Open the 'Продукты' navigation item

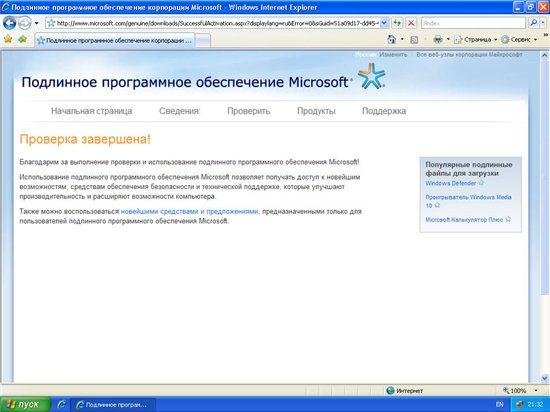pos(316,111)
